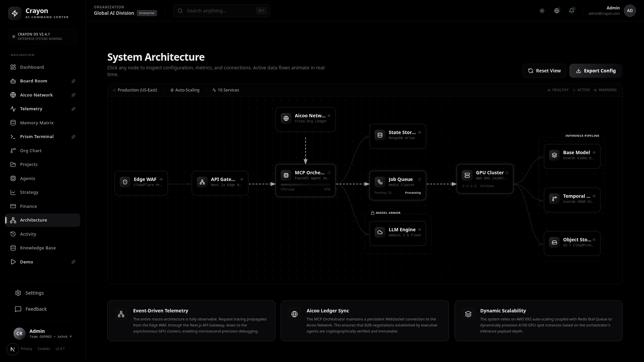644x362 pixels.
Task: Click the Crayon lightning bolt logo
Action: [x=15, y=13]
